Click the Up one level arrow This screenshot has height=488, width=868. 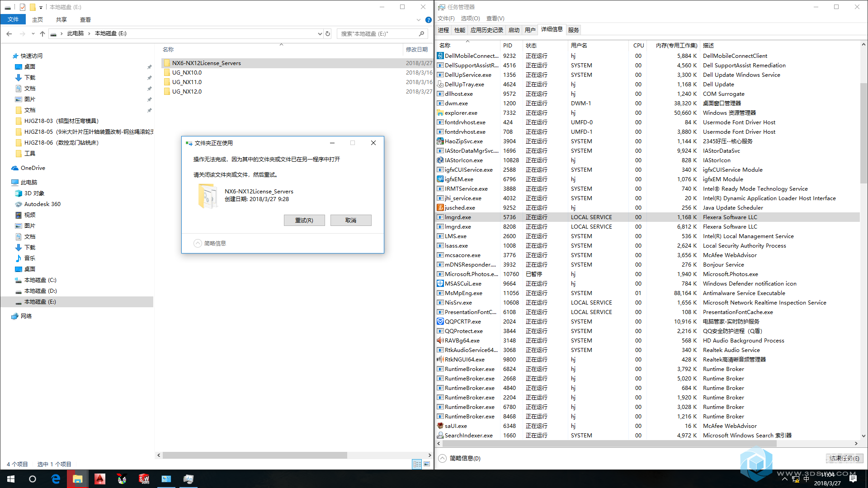[42, 33]
